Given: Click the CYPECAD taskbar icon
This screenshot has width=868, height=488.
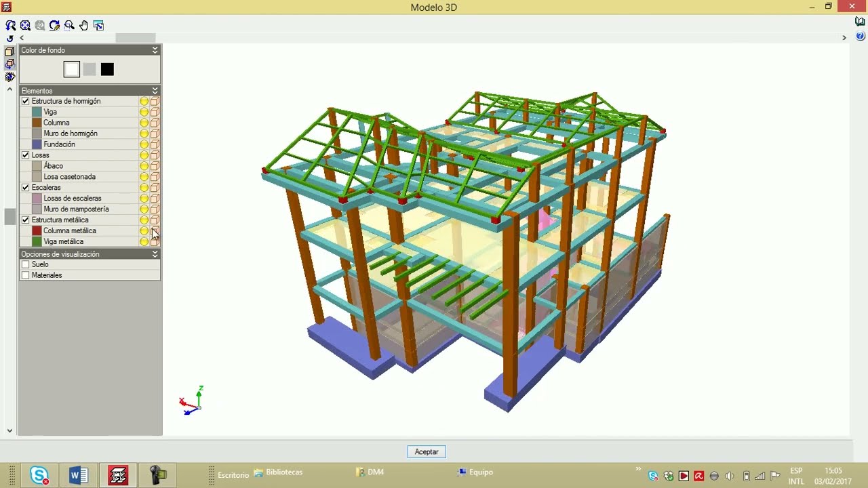Looking at the screenshot, I should [x=118, y=475].
